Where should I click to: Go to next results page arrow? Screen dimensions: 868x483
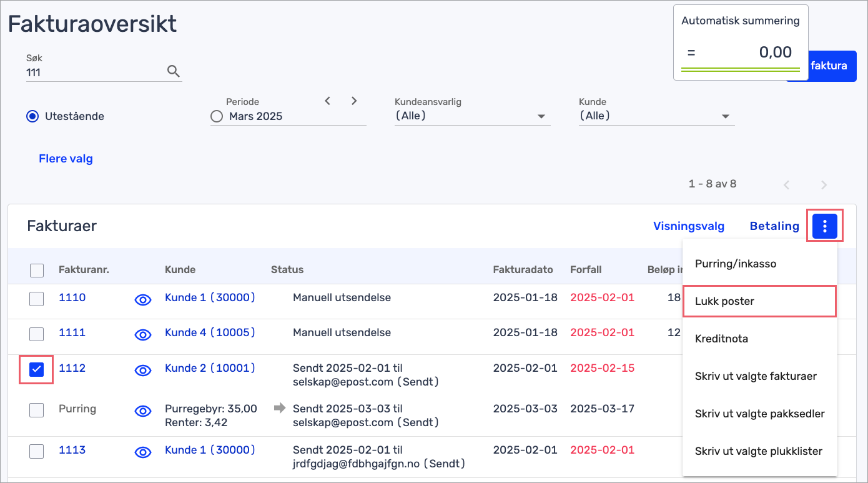(824, 184)
